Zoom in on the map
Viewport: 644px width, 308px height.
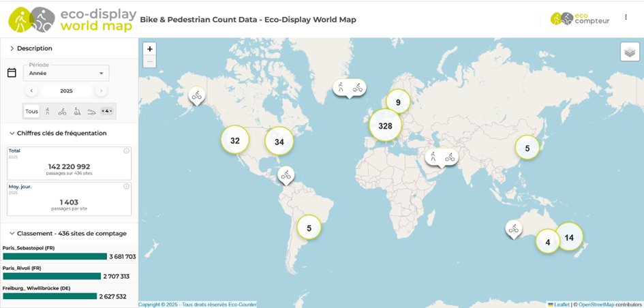pyautogui.click(x=150, y=49)
